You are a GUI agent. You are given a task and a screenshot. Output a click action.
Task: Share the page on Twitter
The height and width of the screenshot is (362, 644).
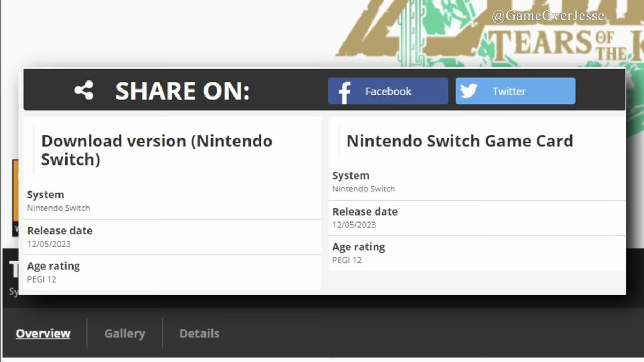[x=515, y=91]
